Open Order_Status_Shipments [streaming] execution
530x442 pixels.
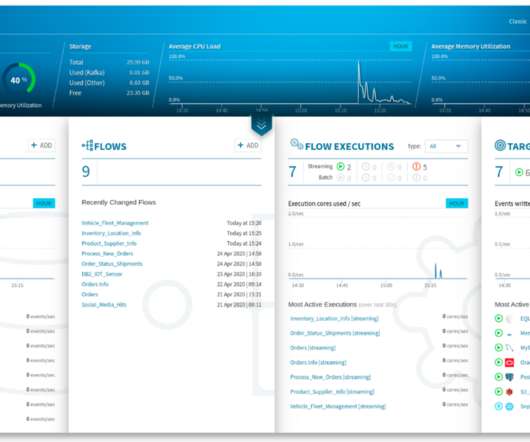pyautogui.click(x=335, y=333)
